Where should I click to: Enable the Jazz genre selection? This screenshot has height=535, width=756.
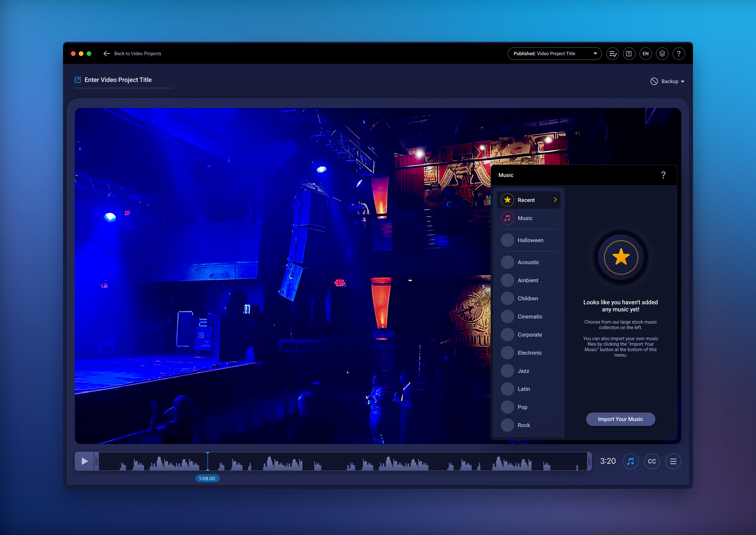524,371
